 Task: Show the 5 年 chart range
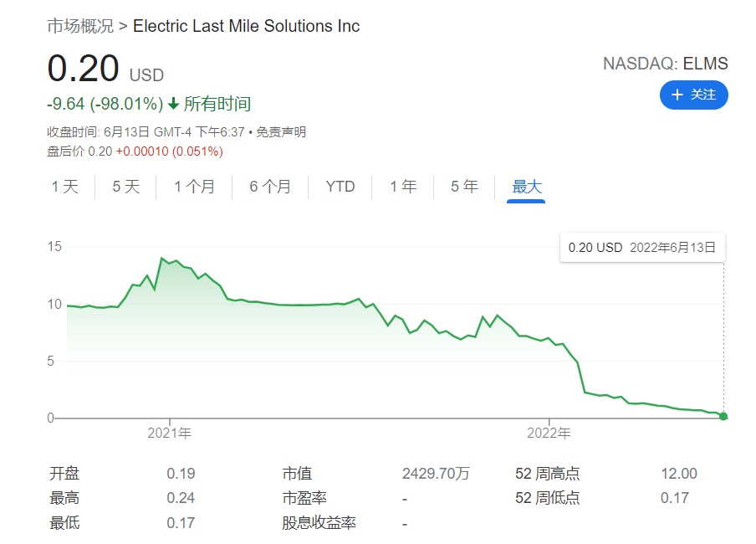point(464,187)
